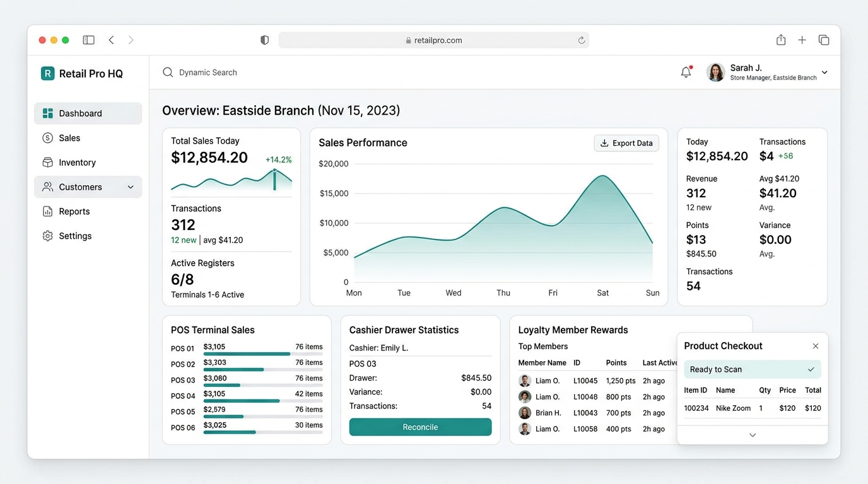Image resolution: width=868 pixels, height=484 pixels.
Task: Go back with the browser back arrow
Action: [x=111, y=40]
